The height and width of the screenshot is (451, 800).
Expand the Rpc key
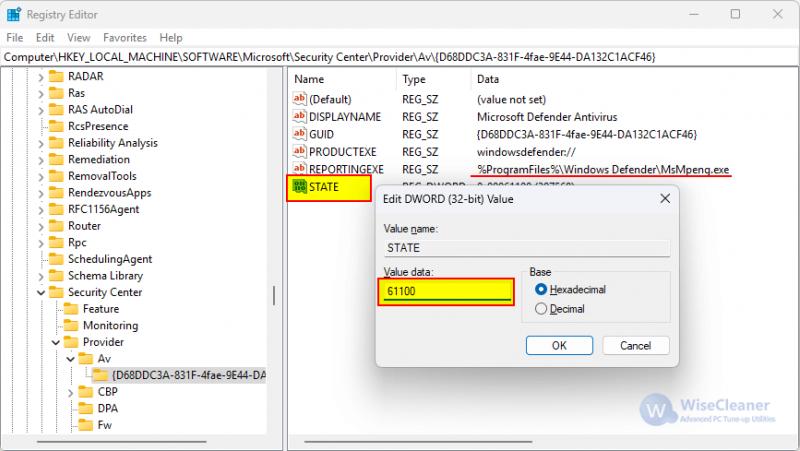pos(41,243)
